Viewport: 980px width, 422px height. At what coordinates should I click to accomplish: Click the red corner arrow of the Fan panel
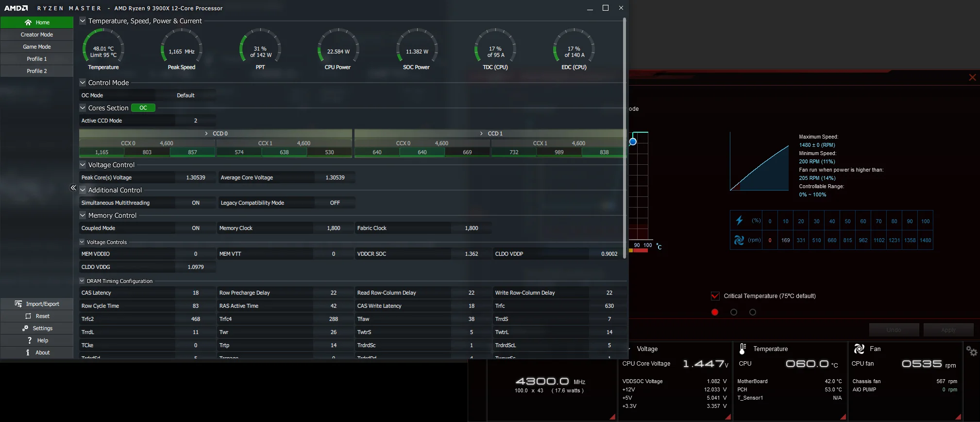coord(958,417)
